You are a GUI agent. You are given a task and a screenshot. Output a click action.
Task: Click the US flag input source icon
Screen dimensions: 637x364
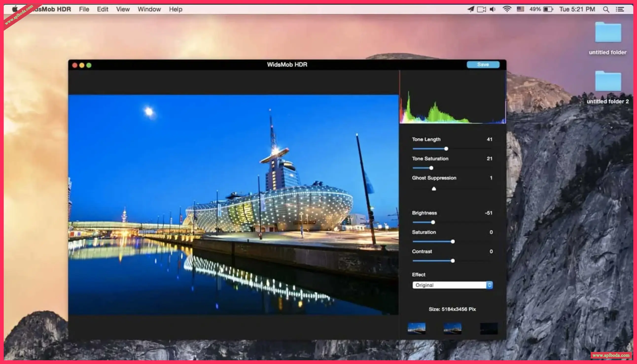tap(520, 9)
